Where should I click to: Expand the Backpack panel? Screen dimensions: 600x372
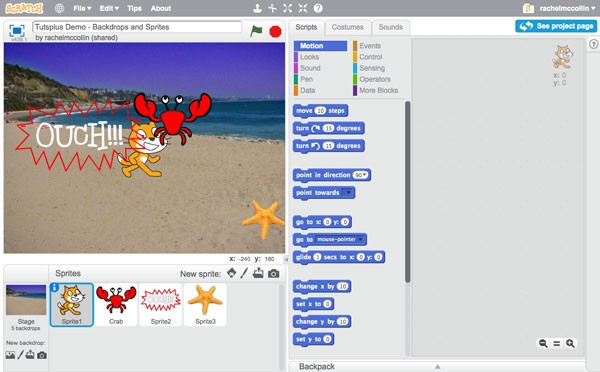click(437, 366)
